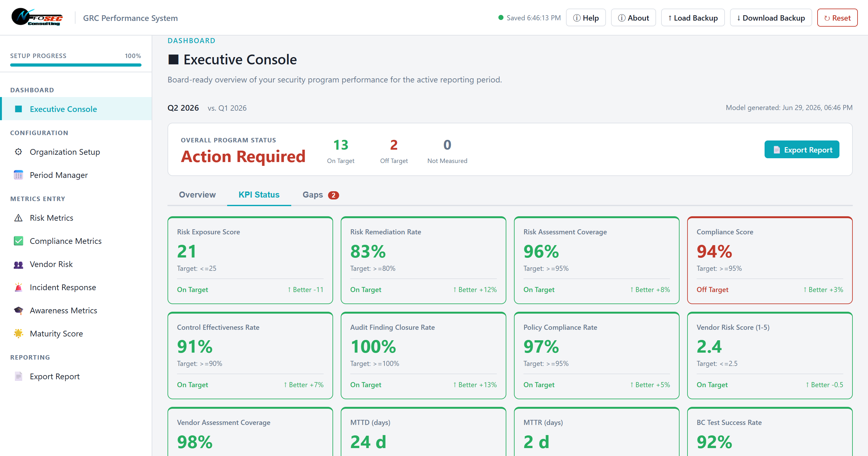
Task: Click the Risk Exposure Score card
Action: tap(250, 260)
